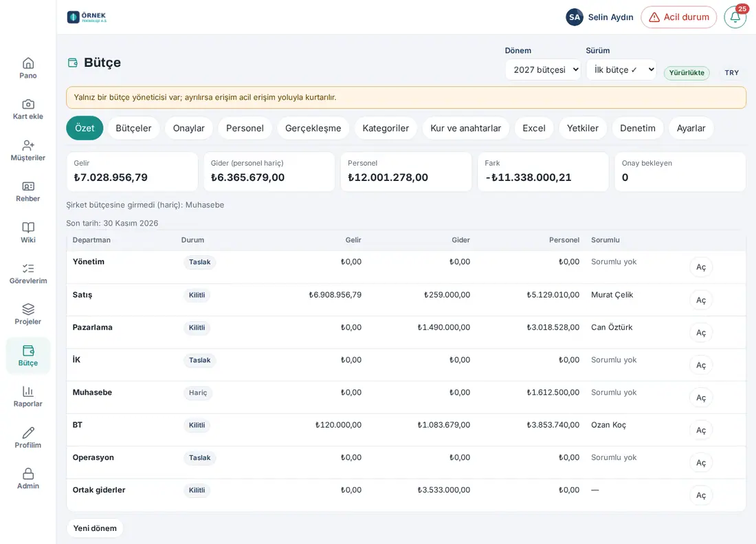
Task: Go to Kur ve anahtarlar tab
Action: click(x=466, y=129)
